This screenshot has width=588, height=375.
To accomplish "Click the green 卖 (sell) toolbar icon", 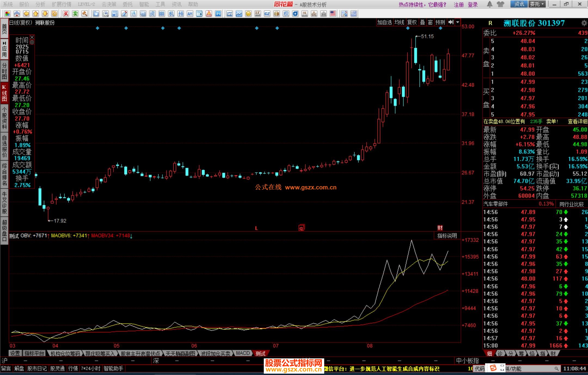I will pos(75,14).
